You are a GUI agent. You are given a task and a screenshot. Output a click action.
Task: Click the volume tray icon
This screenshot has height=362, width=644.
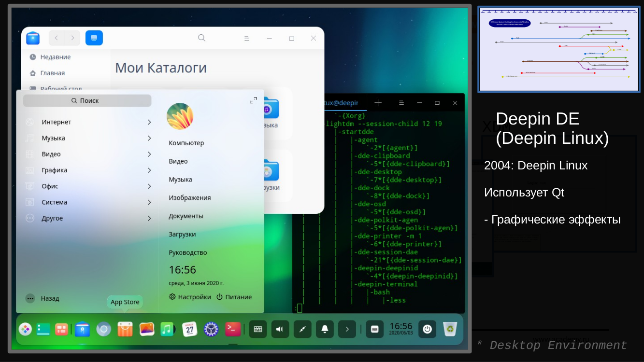pos(280,329)
